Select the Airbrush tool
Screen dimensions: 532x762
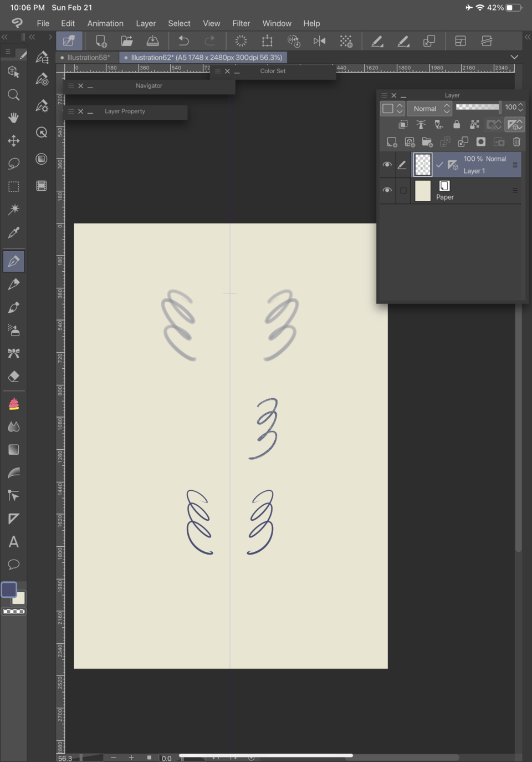point(14,331)
